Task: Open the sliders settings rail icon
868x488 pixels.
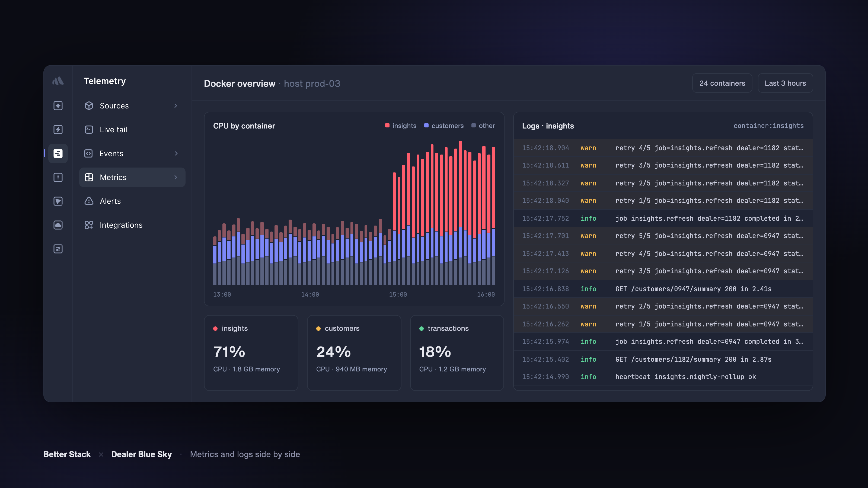Action: click(58, 249)
